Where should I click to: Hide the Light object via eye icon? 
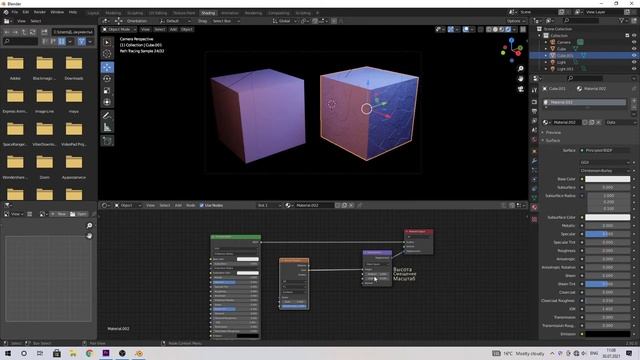click(634, 62)
